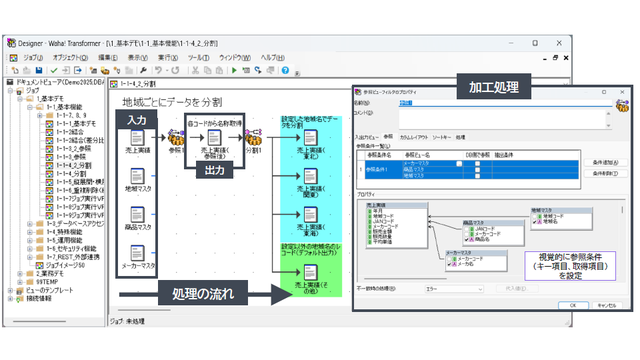Click the 入出力ビュー tab

[367, 137]
